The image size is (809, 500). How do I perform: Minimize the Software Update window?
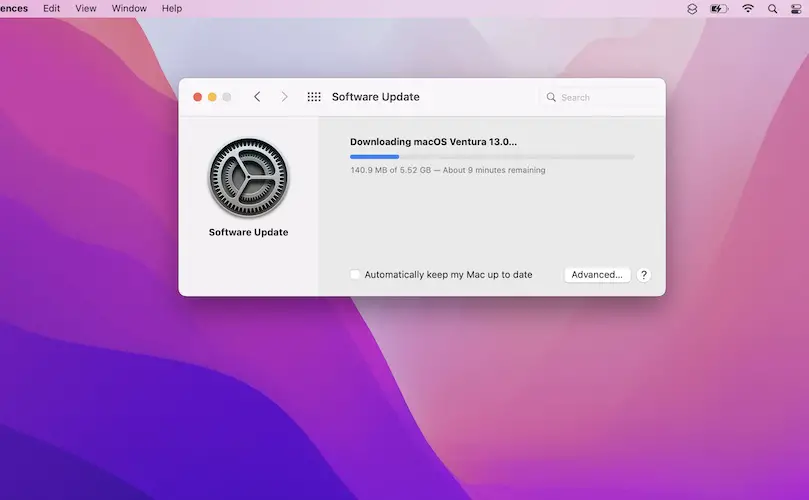[x=212, y=97]
